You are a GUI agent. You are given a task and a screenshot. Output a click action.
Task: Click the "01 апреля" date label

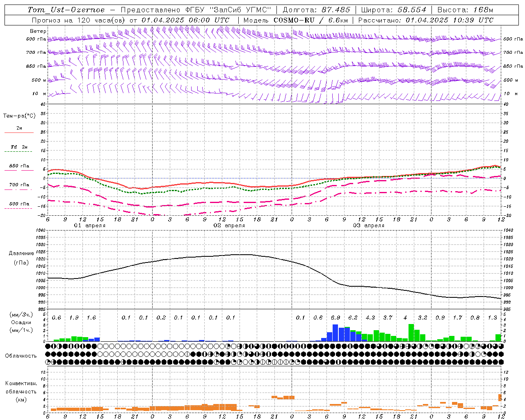(89, 226)
